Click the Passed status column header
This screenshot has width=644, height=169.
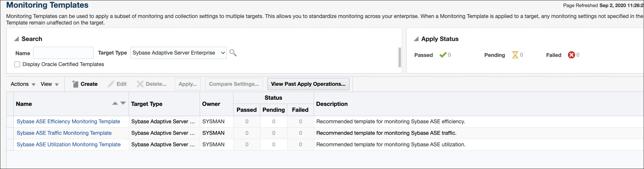(247, 110)
